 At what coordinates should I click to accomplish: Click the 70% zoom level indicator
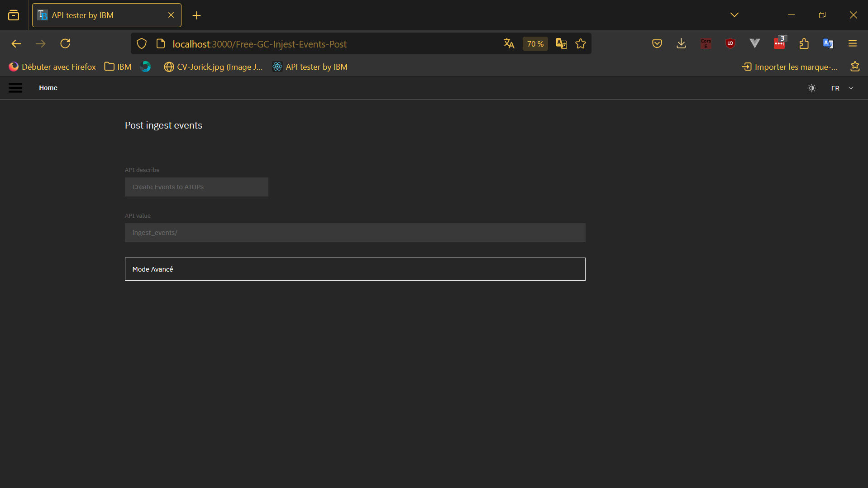pos(535,43)
